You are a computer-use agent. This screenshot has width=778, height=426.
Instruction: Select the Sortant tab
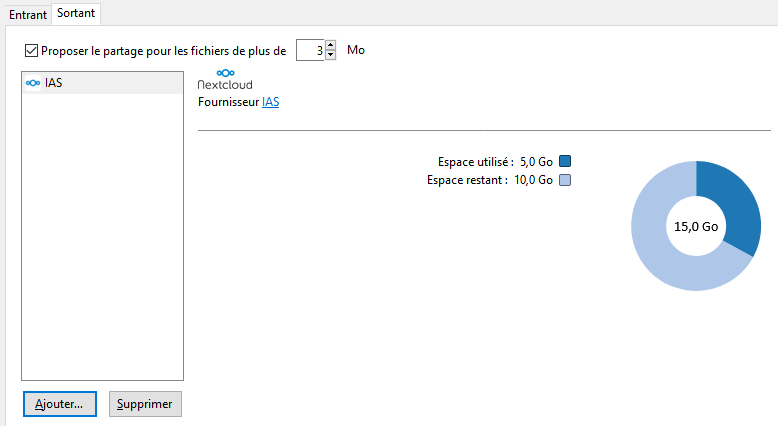[x=77, y=14]
